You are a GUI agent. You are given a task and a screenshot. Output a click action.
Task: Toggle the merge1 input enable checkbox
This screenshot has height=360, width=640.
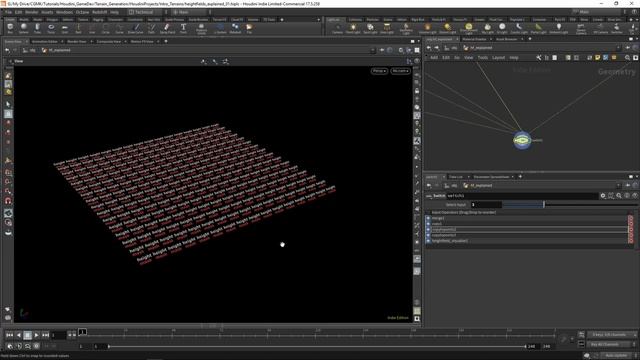click(428, 218)
